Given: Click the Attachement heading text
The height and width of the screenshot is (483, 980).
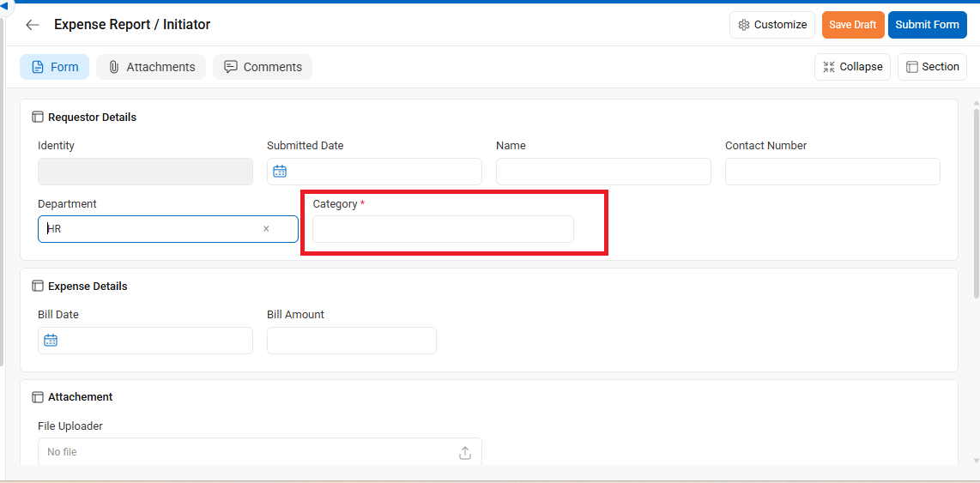Looking at the screenshot, I should click(80, 396).
